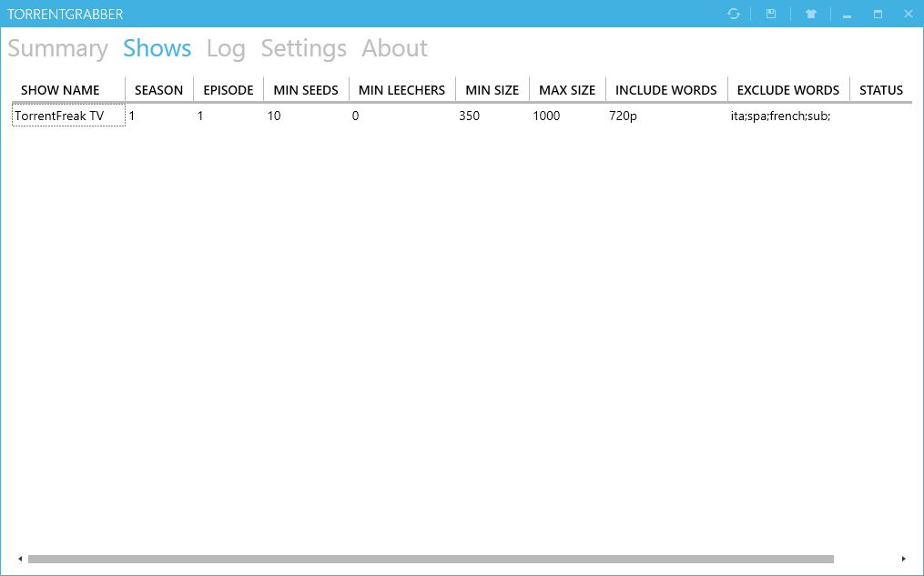The image size is (924, 576).
Task: Maximize the TorrentGrabber window
Action: click(x=878, y=15)
